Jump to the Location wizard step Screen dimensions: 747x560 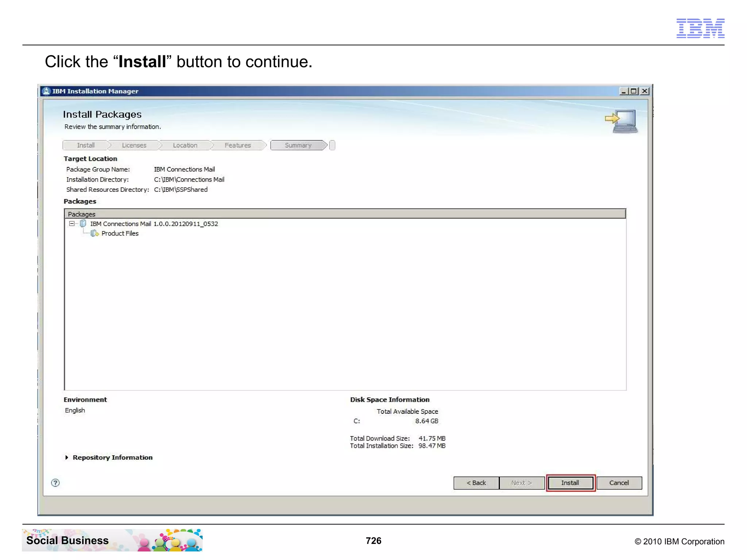point(185,145)
